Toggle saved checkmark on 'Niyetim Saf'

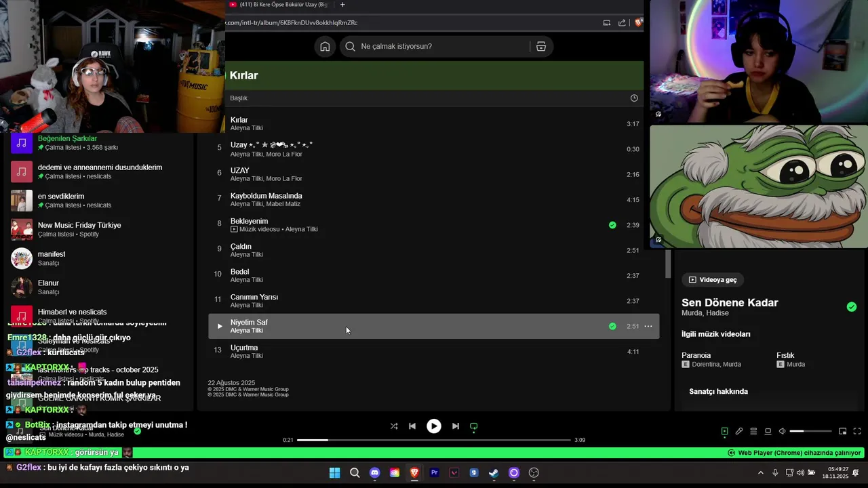click(612, 326)
